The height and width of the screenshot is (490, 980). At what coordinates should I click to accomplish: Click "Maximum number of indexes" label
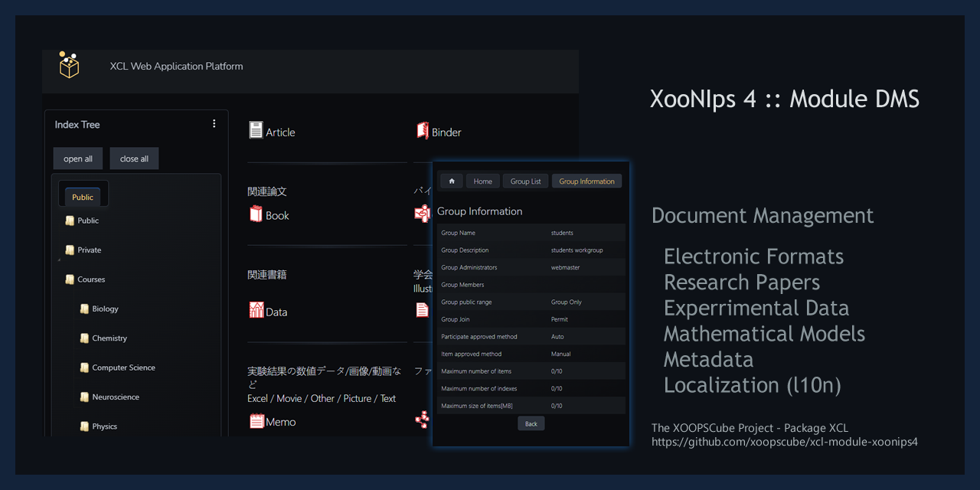click(479, 389)
